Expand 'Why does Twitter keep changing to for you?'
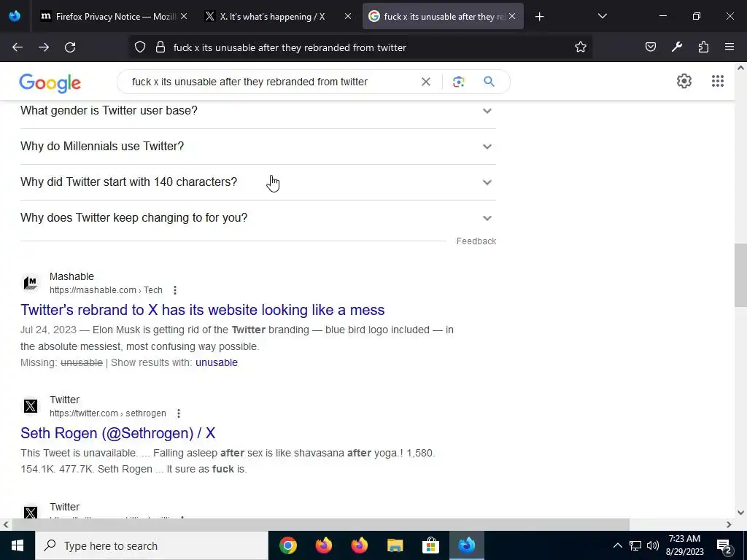 [x=258, y=217]
